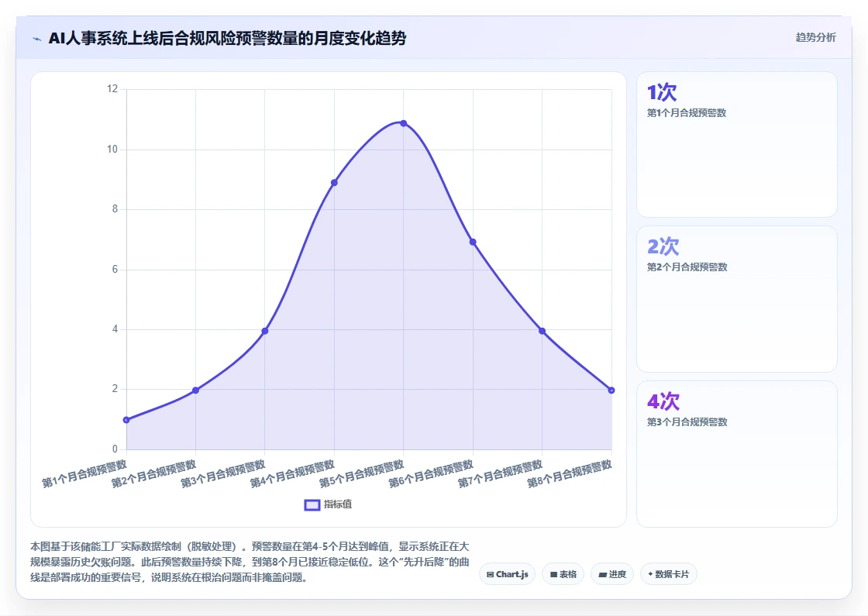Click the card caption 第2个月合规预警数
The height and width of the screenshot is (616, 868).
[x=687, y=267]
